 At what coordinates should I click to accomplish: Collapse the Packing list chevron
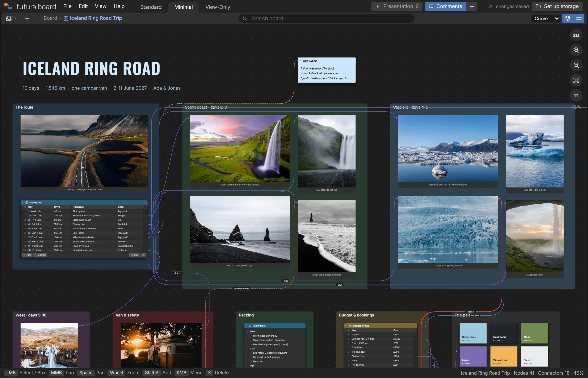click(x=246, y=326)
